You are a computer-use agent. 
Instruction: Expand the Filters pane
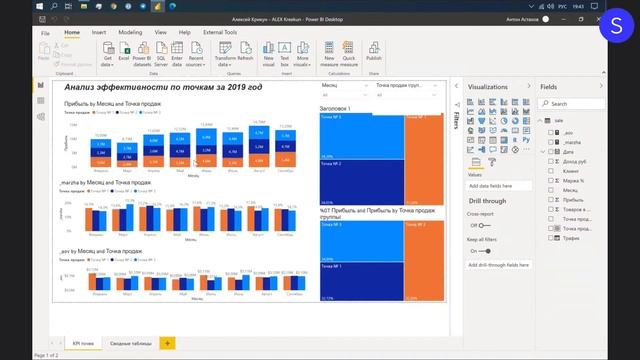click(456, 86)
